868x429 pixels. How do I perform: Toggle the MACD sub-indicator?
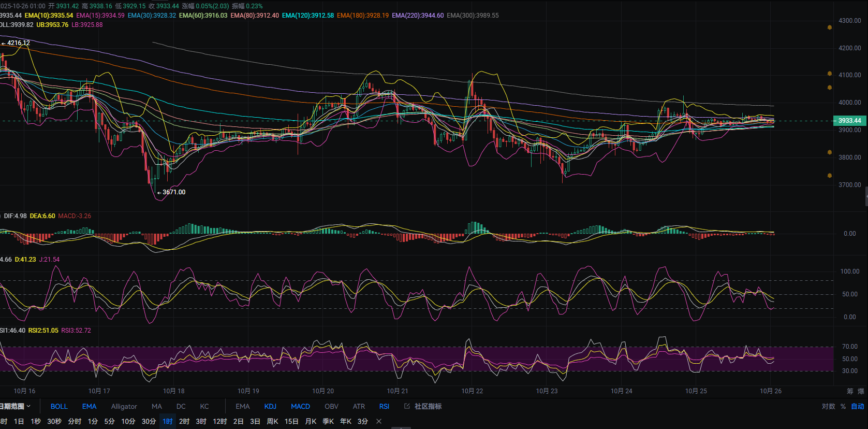coord(300,406)
